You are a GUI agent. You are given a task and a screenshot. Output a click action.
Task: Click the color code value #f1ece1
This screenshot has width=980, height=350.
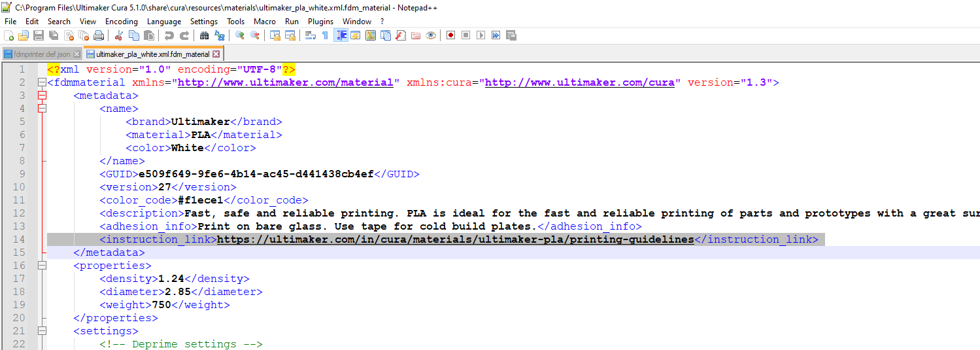point(201,200)
